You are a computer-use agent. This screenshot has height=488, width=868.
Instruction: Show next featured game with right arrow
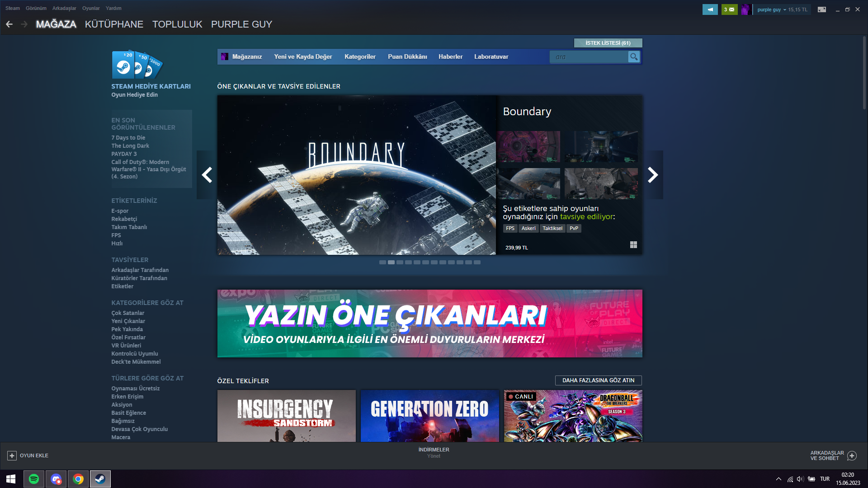[x=652, y=175]
